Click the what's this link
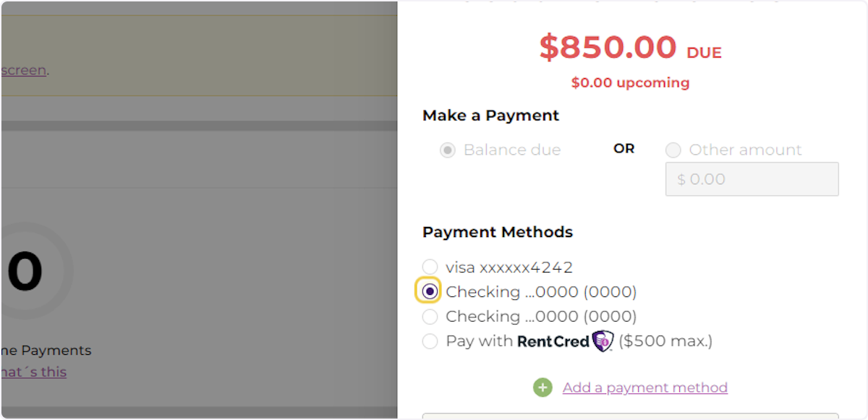Screen dimensions: 868x420 tap(34, 372)
